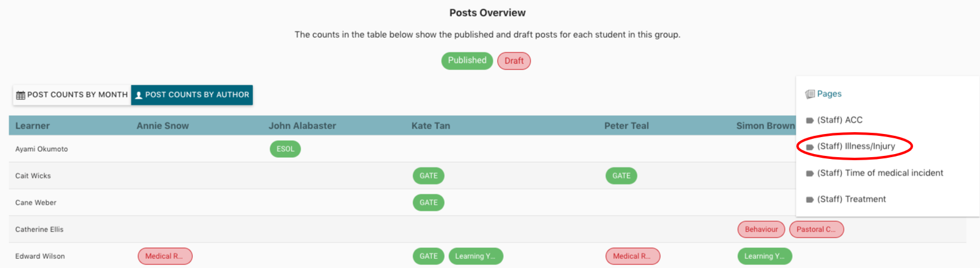Image resolution: width=980 pixels, height=268 pixels.
Task: Click the Pages icon in the side panel
Action: [810, 94]
